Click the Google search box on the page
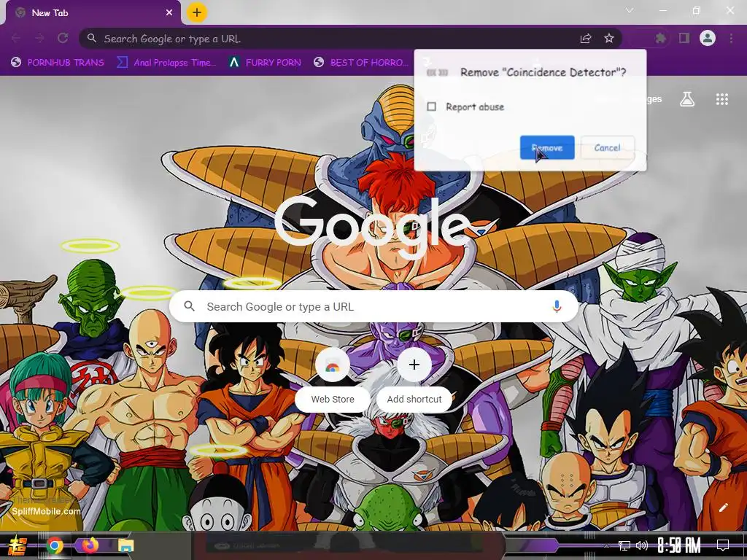This screenshot has width=747, height=560. pyautogui.click(x=374, y=307)
